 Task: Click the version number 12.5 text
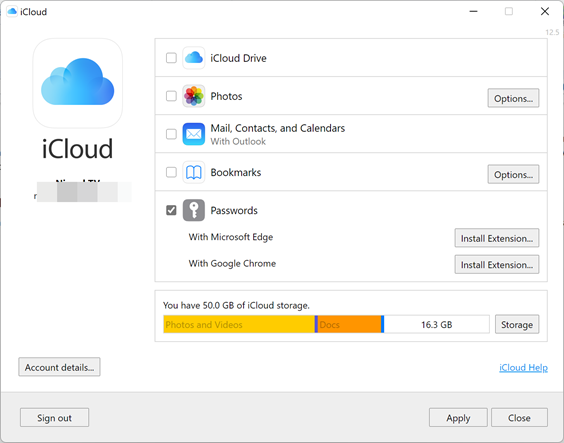tap(552, 32)
